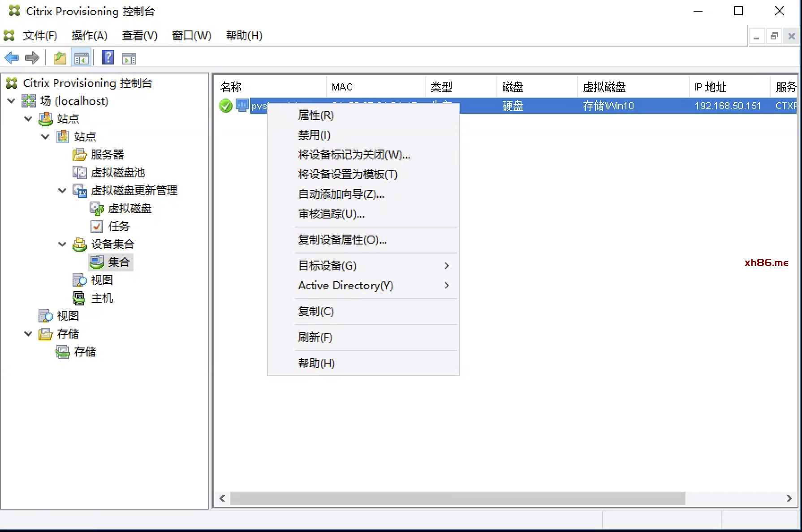
Task: Choose 禁用(I) from context menu
Action: coord(363,135)
